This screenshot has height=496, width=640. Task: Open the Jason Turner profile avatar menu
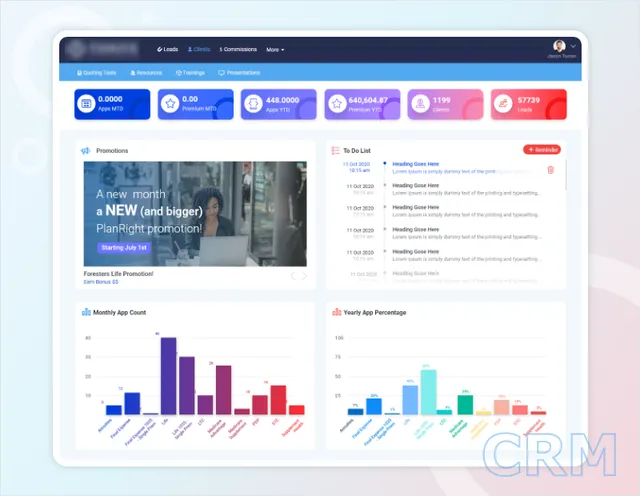(559, 46)
